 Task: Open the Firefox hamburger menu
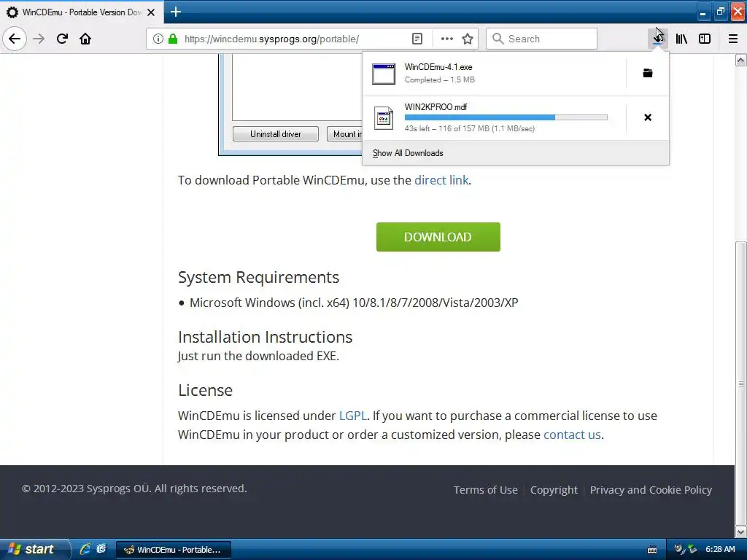[733, 39]
